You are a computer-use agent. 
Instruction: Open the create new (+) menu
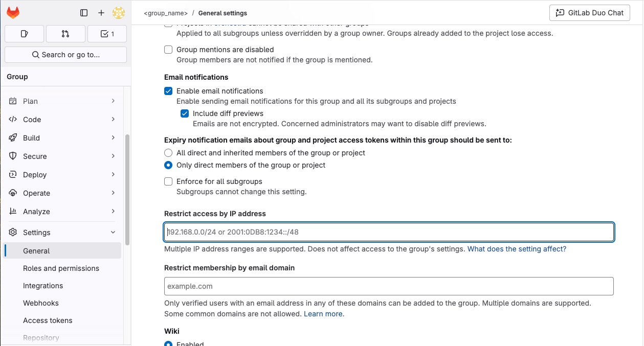point(100,13)
